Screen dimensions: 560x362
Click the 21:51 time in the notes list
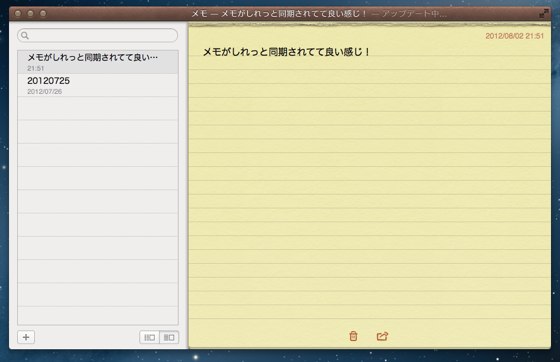click(x=36, y=68)
